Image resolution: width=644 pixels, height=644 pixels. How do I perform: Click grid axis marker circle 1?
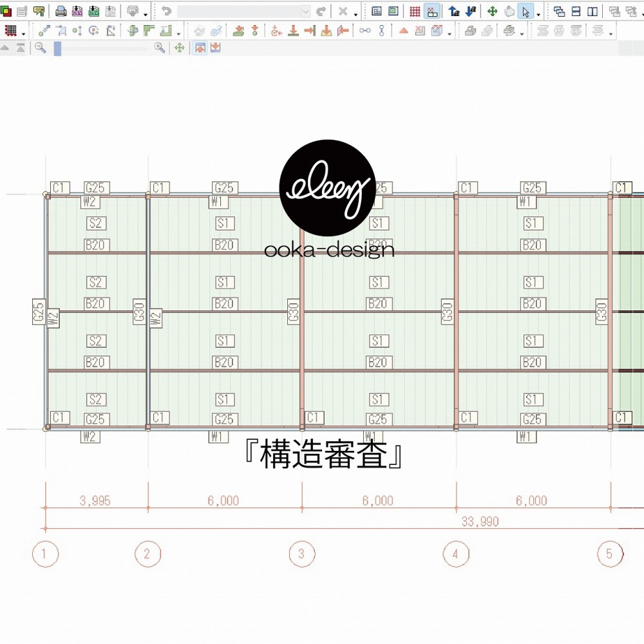point(45,554)
